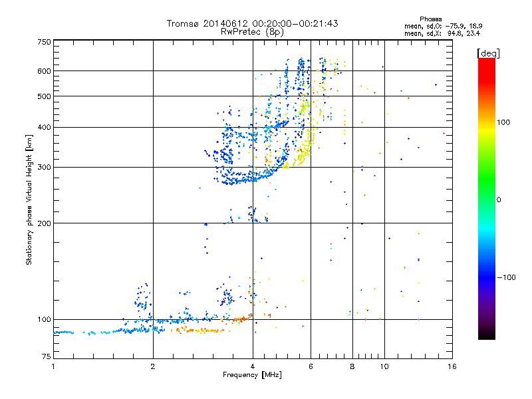Click the "mean, sd,O: -75.9, 18.9" line
532x399 pixels.
tap(443, 26)
